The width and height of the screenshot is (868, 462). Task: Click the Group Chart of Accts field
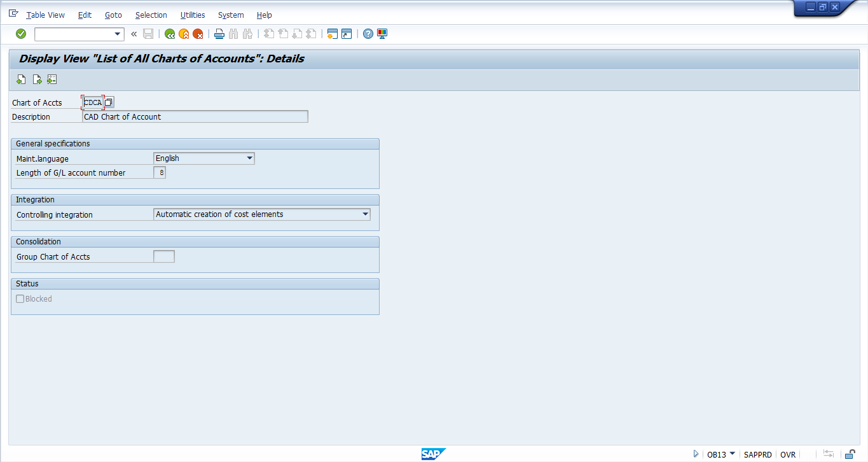(164, 256)
